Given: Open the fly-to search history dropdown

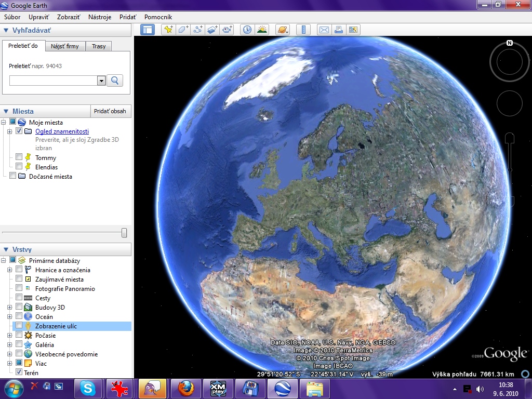Looking at the screenshot, I should click(x=101, y=81).
